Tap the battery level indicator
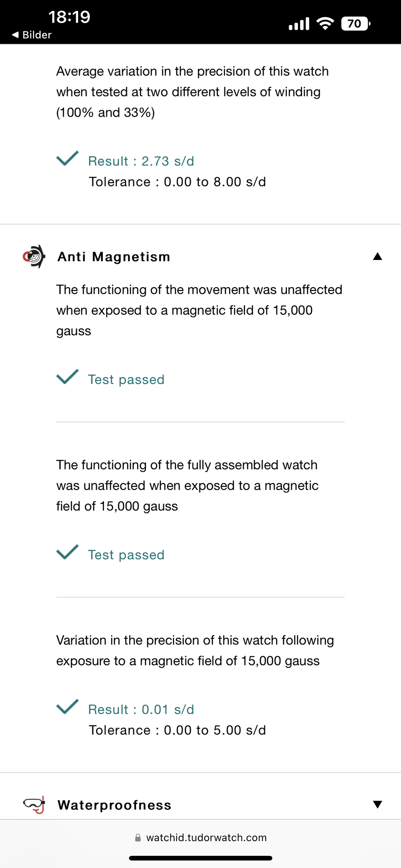Viewport: 401px width, 868px height. (355, 23)
